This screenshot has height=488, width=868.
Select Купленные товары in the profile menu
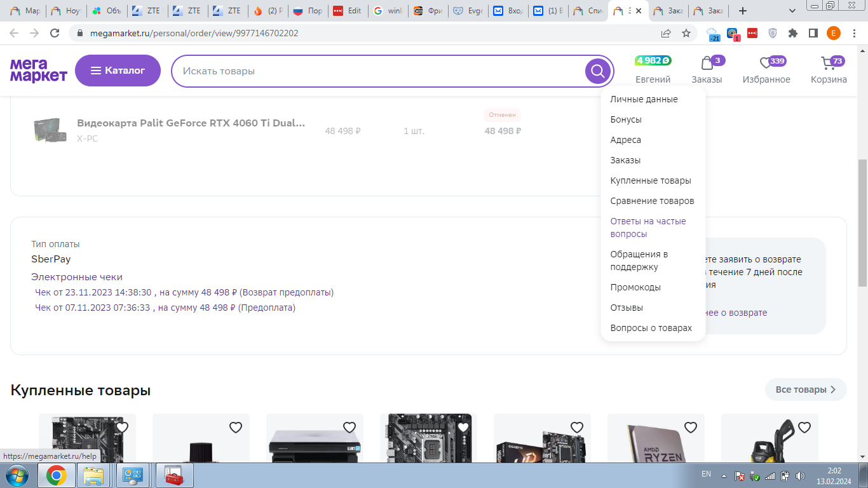click(x=651, y=180)
